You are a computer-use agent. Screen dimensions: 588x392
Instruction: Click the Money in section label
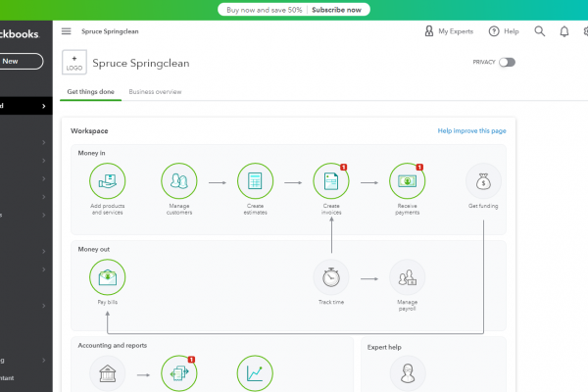pos(91,153)
